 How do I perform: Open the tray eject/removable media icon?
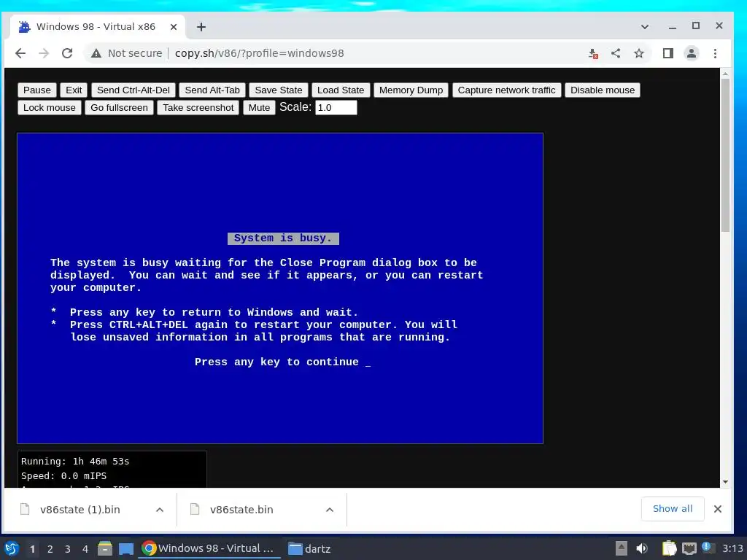pos(622,548)
